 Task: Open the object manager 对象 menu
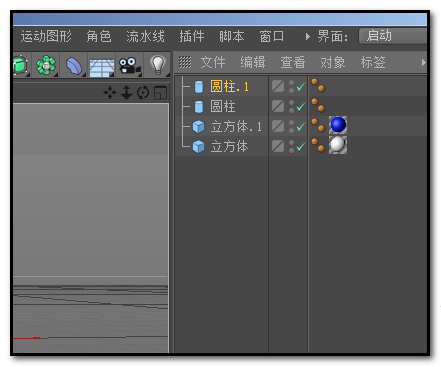point(333,62)
